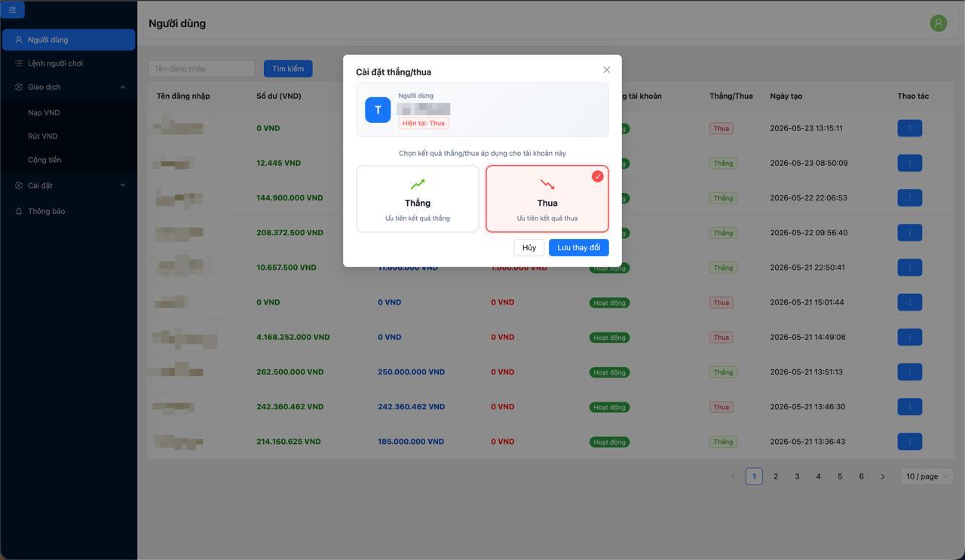This screenshot has height=560, width=965.
Task: Click the blue T avatar in dialog
Action: 378,110
